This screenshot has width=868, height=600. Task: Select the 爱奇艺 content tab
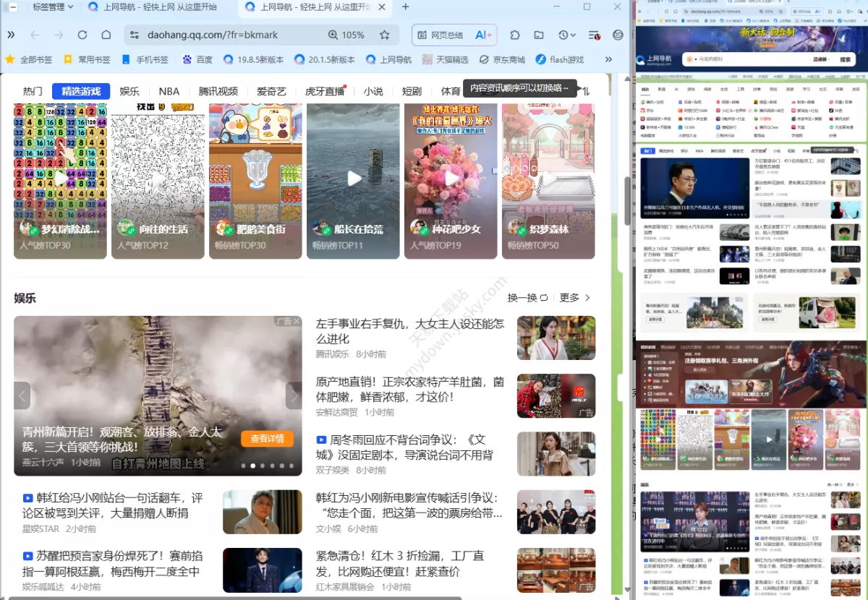click(271, 91)
